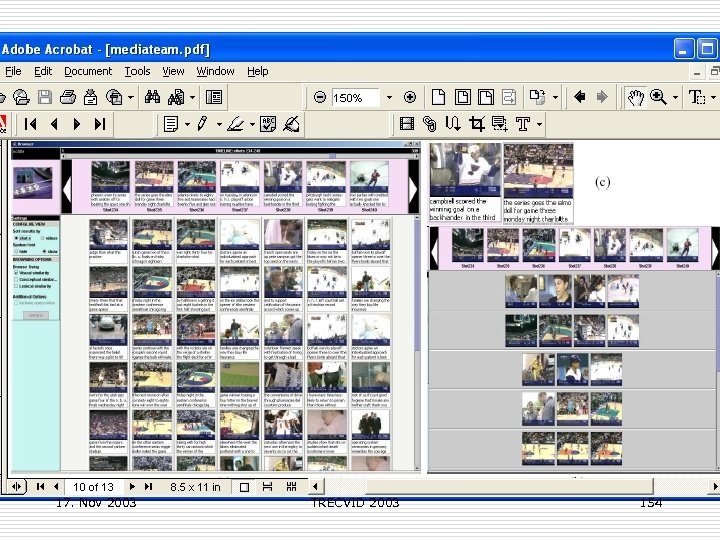The height and width of the screenshot is (540, 720).
Task: Select the Article tool
Action: pyautogui.click(x=453, y=124)
